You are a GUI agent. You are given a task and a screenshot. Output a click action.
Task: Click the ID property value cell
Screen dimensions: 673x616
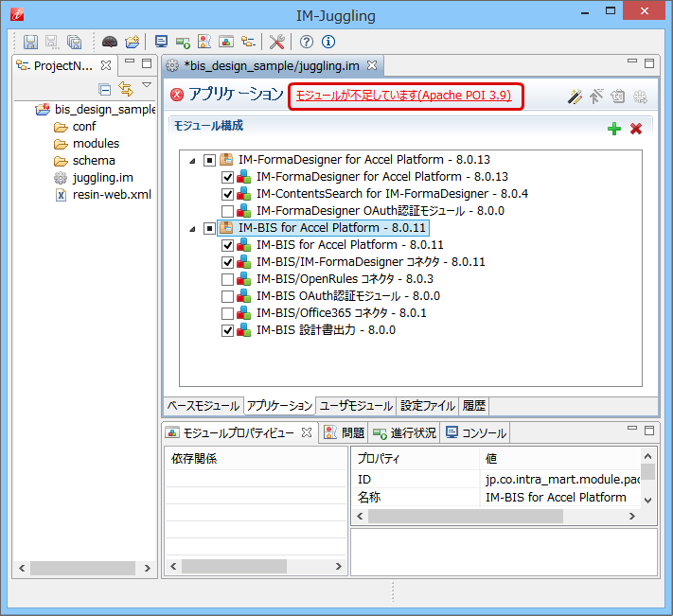tap(560, 479)
